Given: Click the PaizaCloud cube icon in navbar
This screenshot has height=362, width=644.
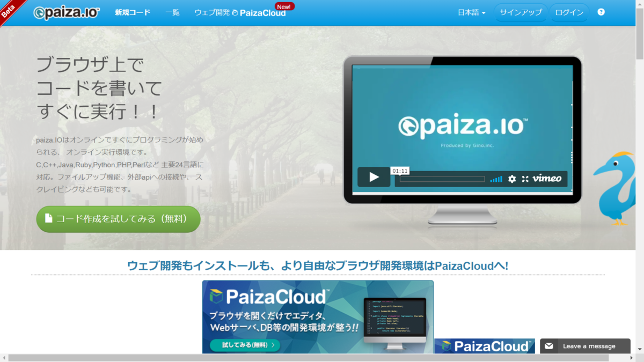Looking at the screenshot, I should [x=234, y=11].
